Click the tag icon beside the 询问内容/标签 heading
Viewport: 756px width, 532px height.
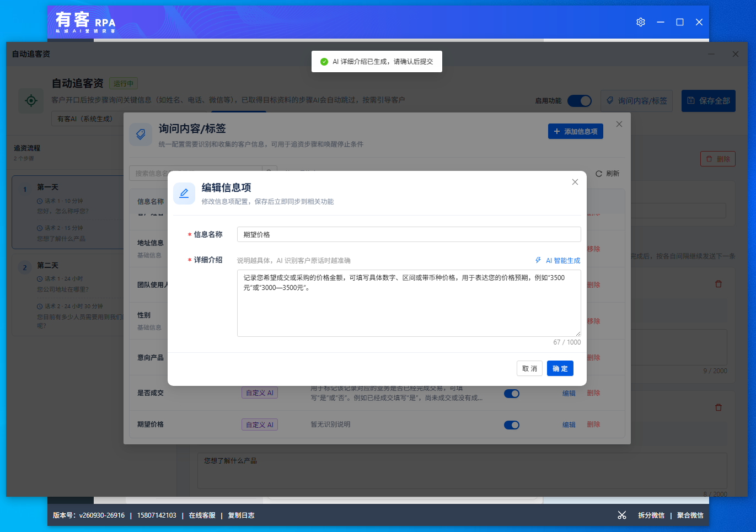tap(141, 135)
